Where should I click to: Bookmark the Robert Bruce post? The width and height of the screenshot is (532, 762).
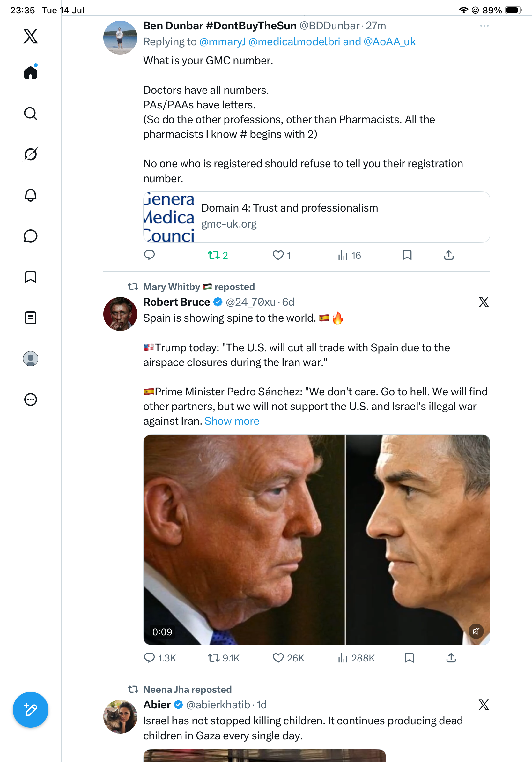pos(409,658)
